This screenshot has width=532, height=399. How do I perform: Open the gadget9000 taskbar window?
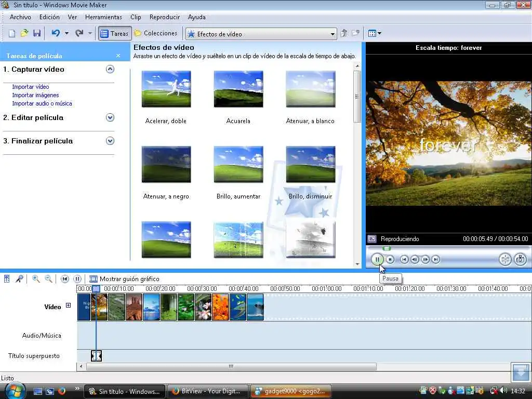291,391
